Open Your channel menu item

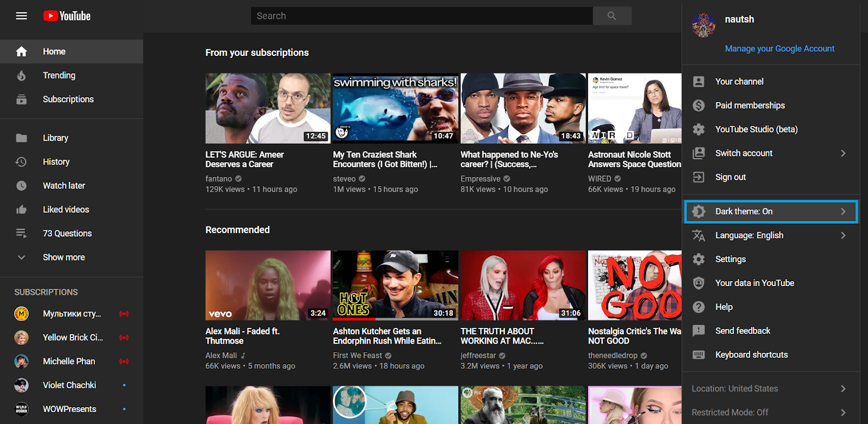click(x=771, y=81)
